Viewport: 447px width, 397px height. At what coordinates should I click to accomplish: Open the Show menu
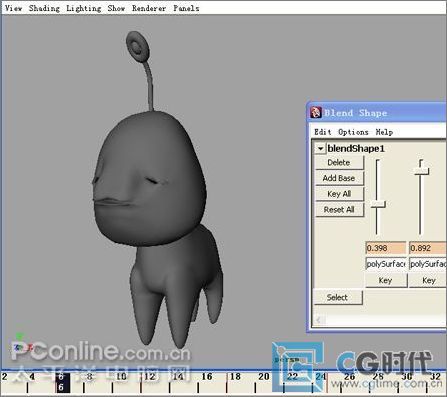[116, 8]
